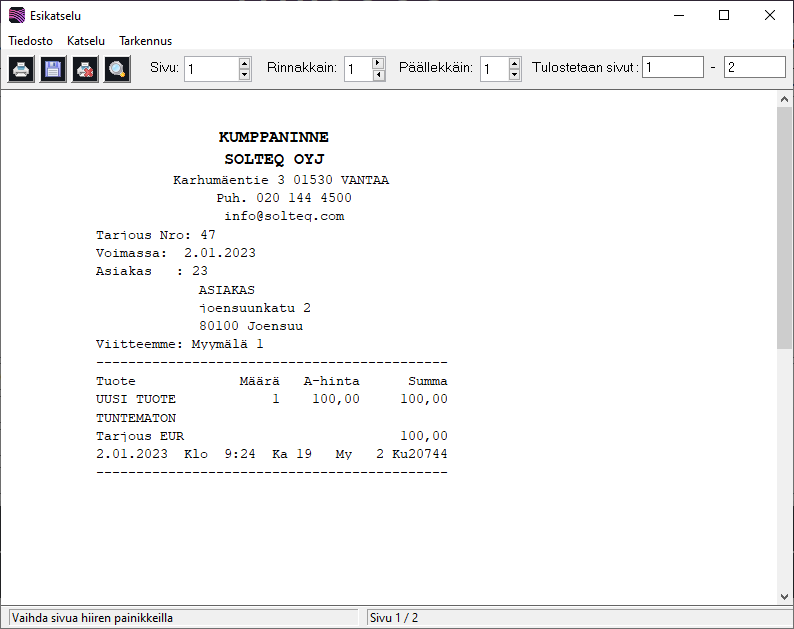Click the magnifying glass zoom icon

[x=117, y=69]
